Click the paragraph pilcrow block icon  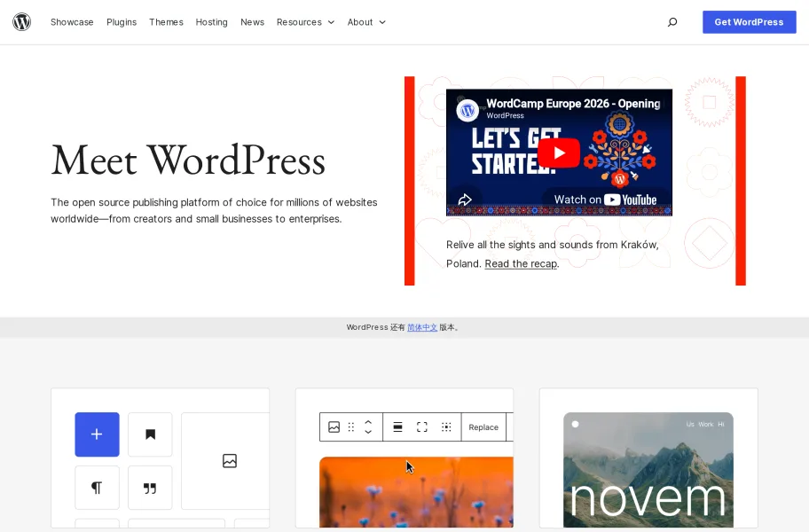coord(97,488)
